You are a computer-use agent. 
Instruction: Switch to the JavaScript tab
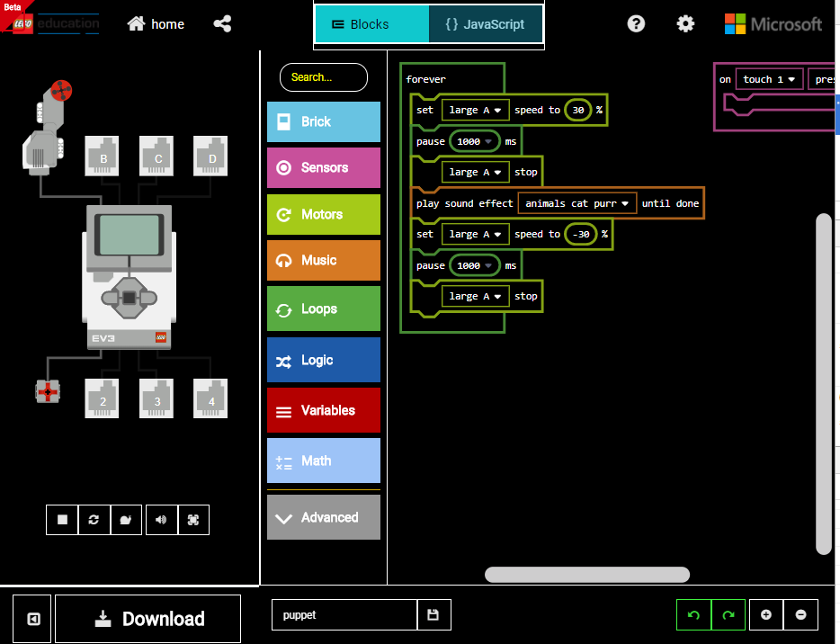click(x=486, y=24)
